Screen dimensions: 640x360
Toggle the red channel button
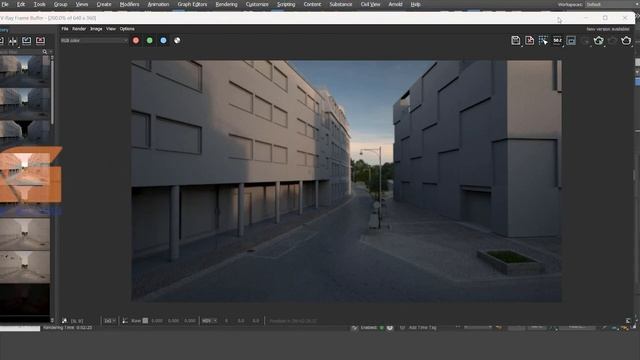tap(136, 40)
